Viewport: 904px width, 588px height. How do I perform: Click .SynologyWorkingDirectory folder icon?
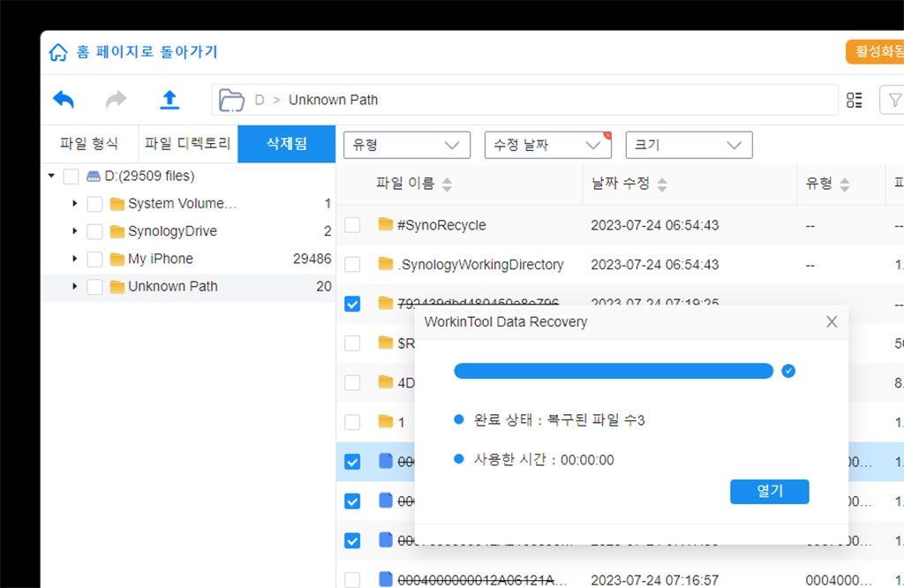click(386, 264)
